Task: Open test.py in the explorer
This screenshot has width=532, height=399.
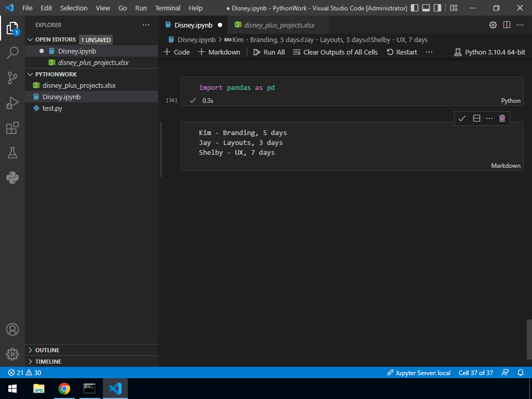Action: [52, 108]
